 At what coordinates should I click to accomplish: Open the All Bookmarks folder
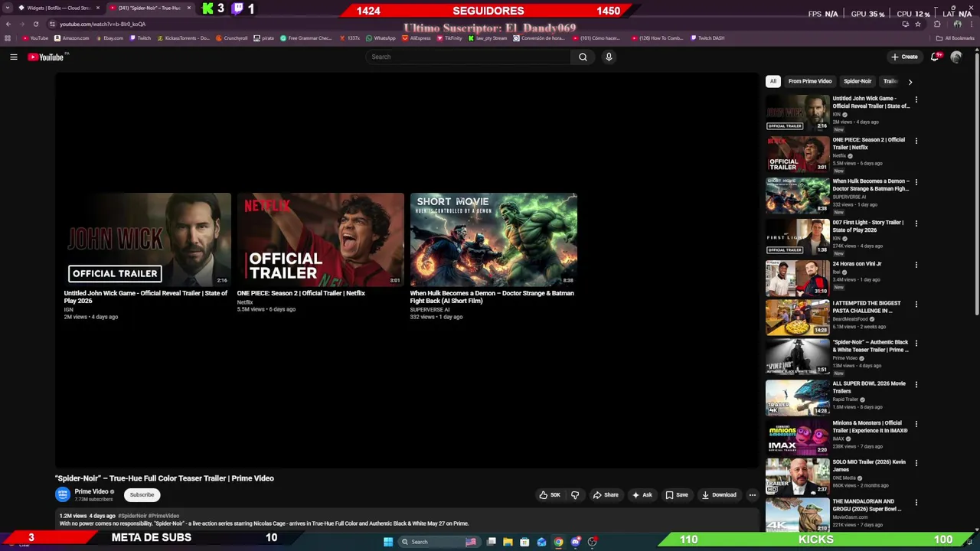(x=955, y=38)
